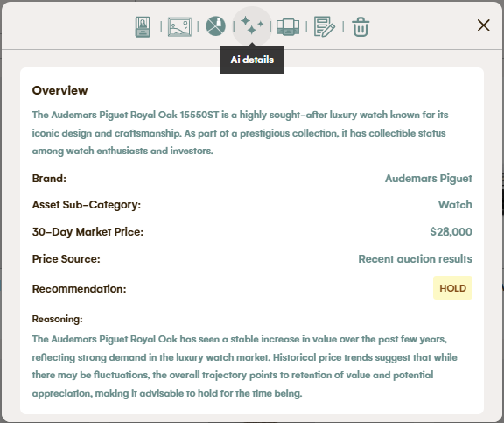
Task: Open the carousel slides icon
Action: click(x=288, y=26)
